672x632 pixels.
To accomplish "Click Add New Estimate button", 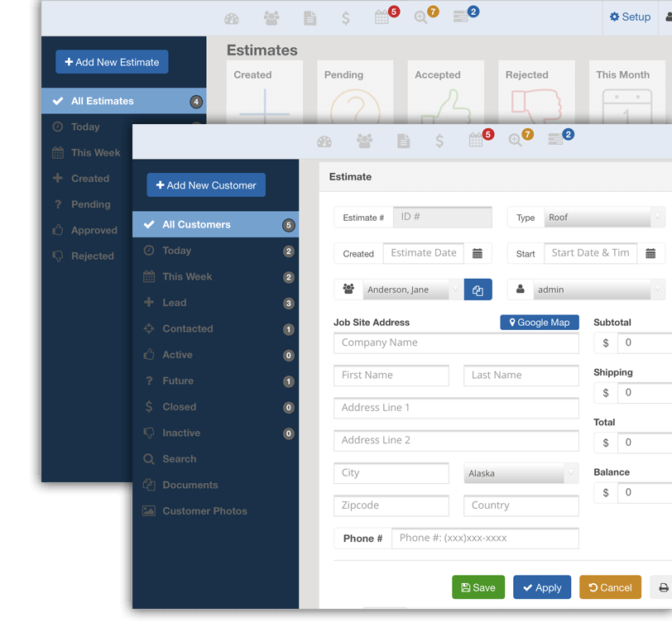I will [x=112, y=62].
